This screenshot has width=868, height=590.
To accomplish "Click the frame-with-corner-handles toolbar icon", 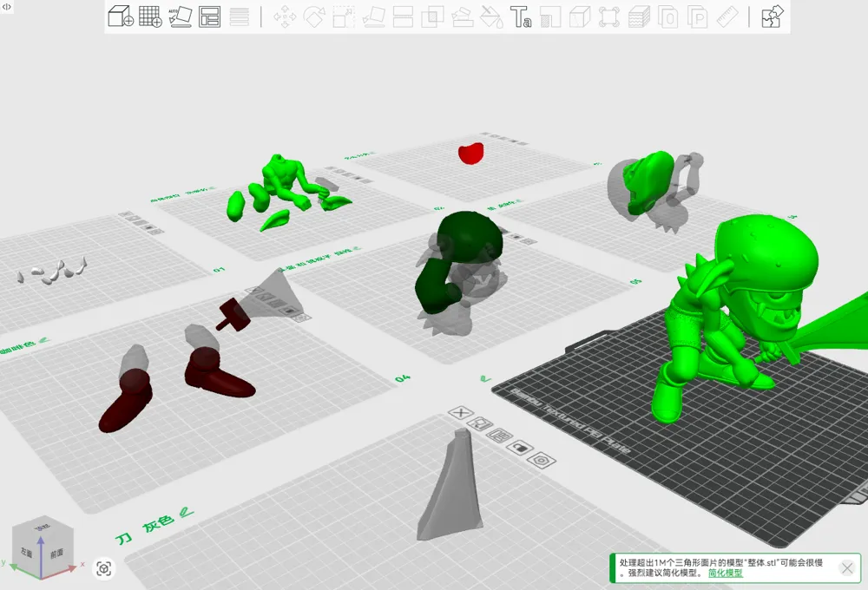I will coord(609,16).
